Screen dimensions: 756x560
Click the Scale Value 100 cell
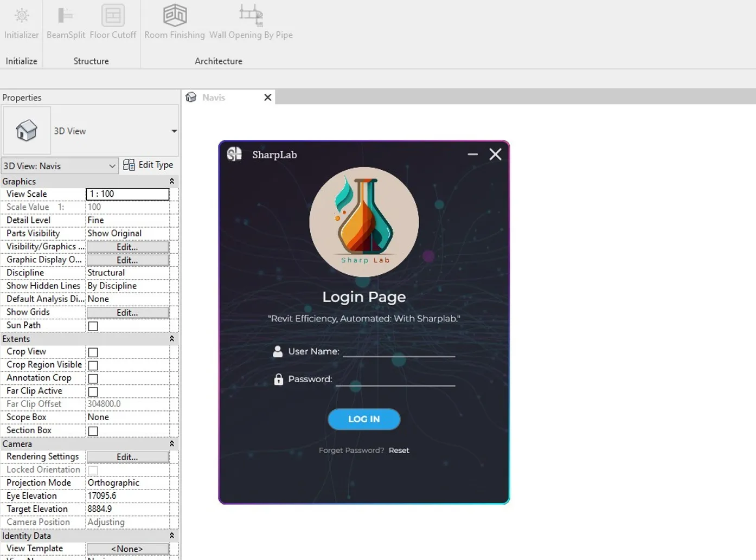click(x=127, y=207)
